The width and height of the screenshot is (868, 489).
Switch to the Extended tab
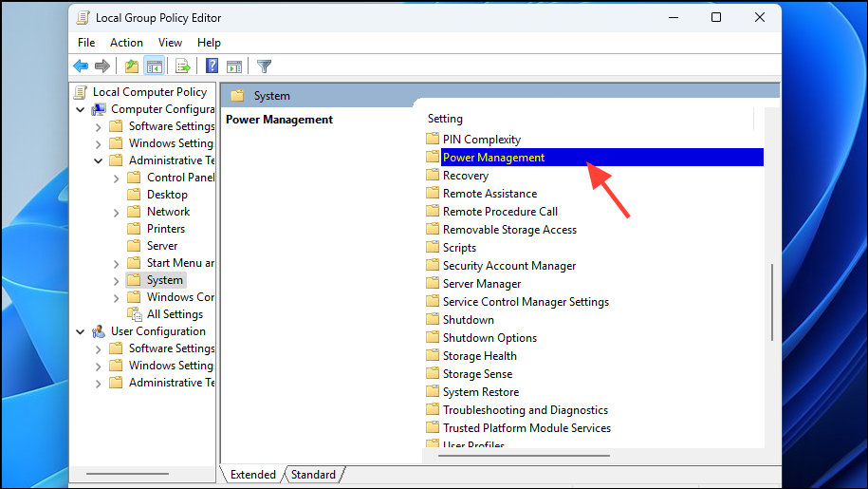[x=253, y=475]
